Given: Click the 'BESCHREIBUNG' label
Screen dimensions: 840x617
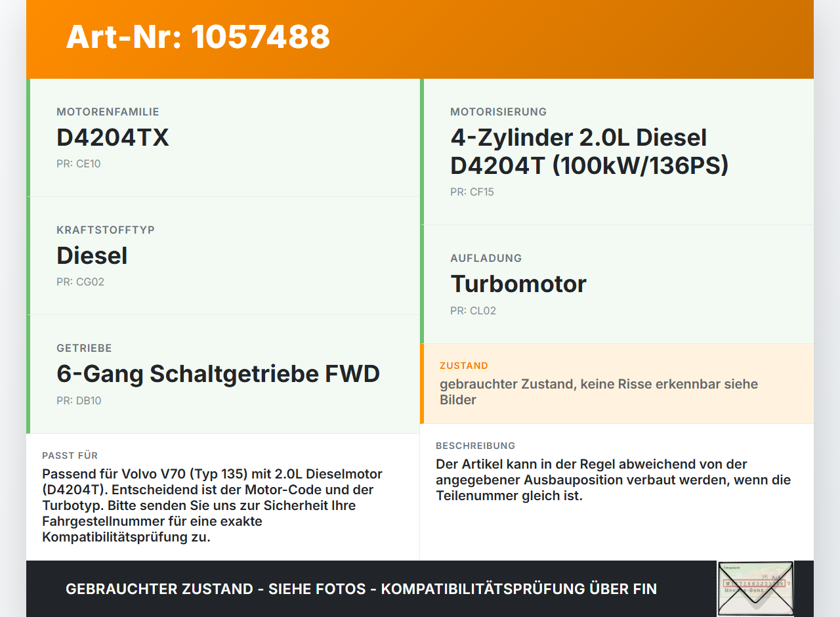Looking at the screenshot, I should [475, 446].
